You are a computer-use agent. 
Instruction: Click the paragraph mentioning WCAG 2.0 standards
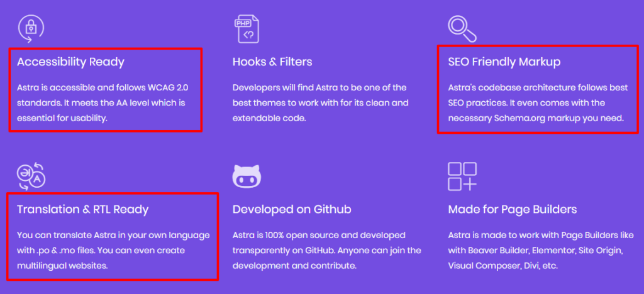pyautogui.click(x=103, y=103)
